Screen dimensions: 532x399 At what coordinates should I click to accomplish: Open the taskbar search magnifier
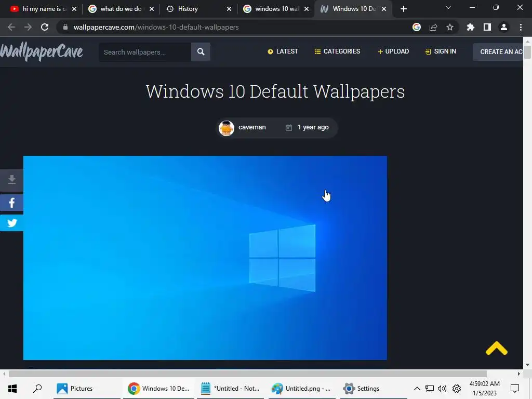(x=37, y=389)
